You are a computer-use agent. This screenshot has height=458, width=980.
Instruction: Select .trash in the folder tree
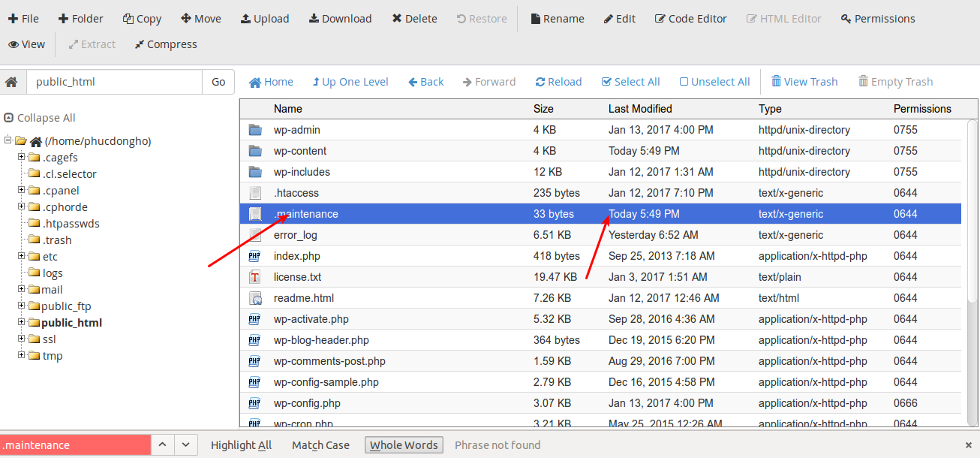click(x=57, y=240)
